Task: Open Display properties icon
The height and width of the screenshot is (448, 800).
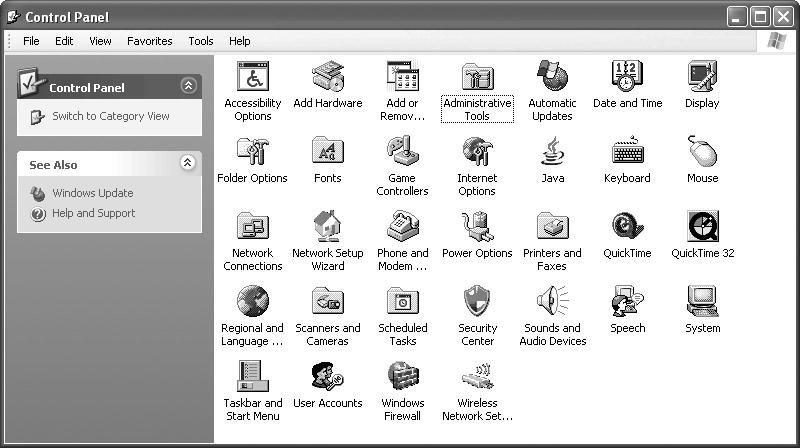Action: click(x=702, y=77)
